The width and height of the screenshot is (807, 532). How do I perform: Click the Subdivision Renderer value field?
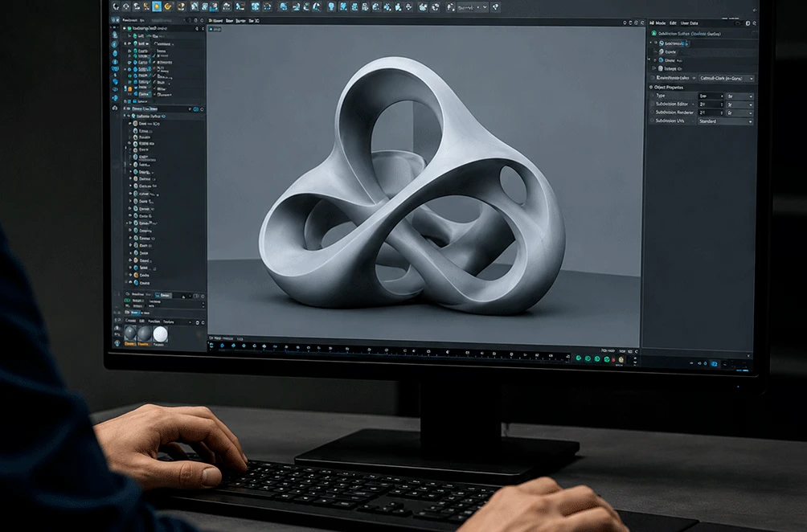711,113
